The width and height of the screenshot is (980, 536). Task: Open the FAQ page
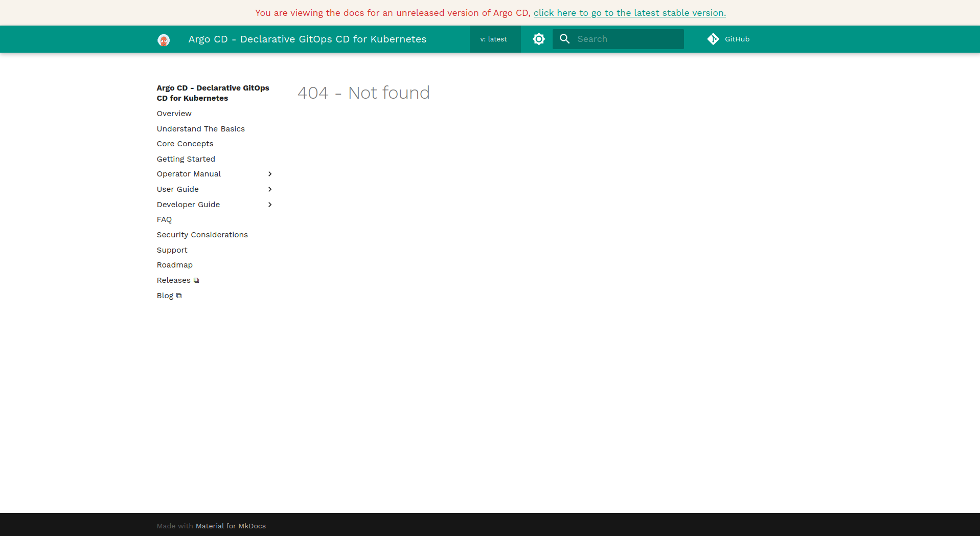pos(164,219)
